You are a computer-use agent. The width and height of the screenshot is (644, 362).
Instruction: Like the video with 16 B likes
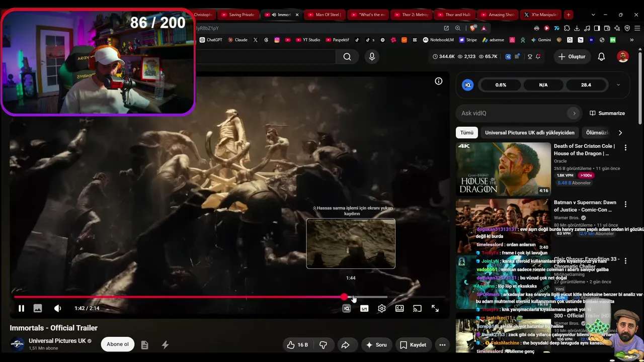click(297, 345)
